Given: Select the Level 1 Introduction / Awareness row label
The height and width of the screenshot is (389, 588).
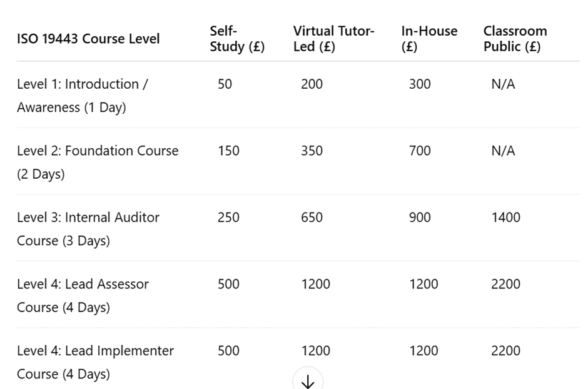Looking at the screenshot, I should [x=83, y=96].
